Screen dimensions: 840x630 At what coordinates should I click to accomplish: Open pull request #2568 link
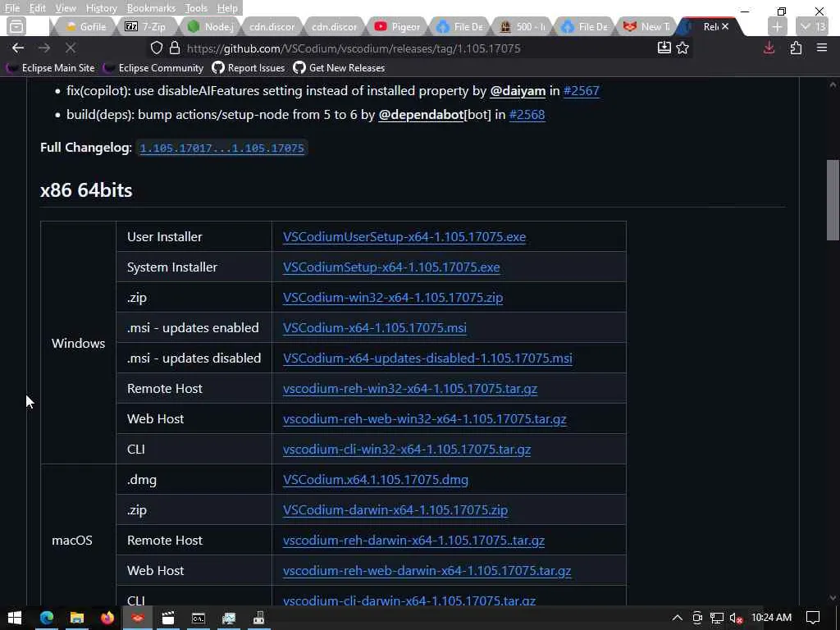(527, 115)
